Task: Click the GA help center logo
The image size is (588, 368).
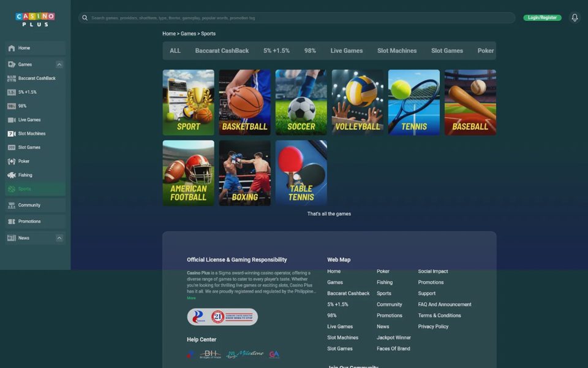Action: point(274,354)
